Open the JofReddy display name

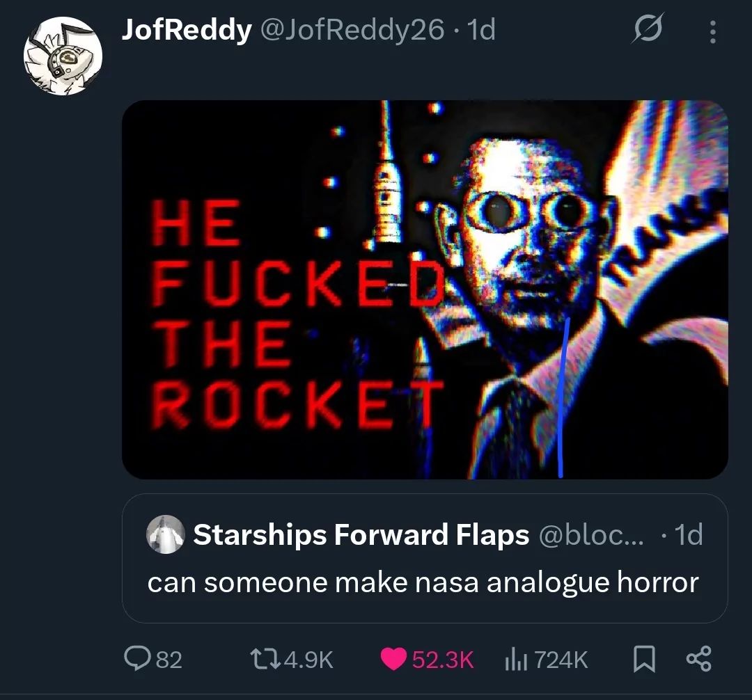pyautogui.click(x=187, y=30)
